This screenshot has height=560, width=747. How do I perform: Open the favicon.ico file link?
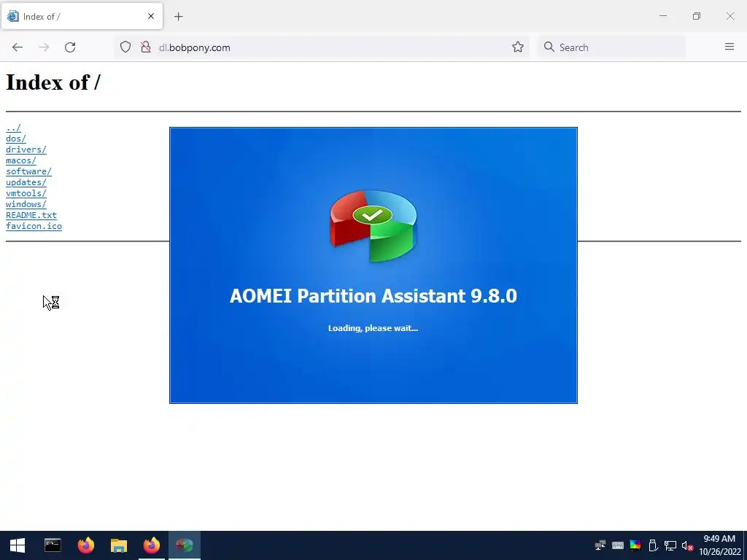click(34, 226)
